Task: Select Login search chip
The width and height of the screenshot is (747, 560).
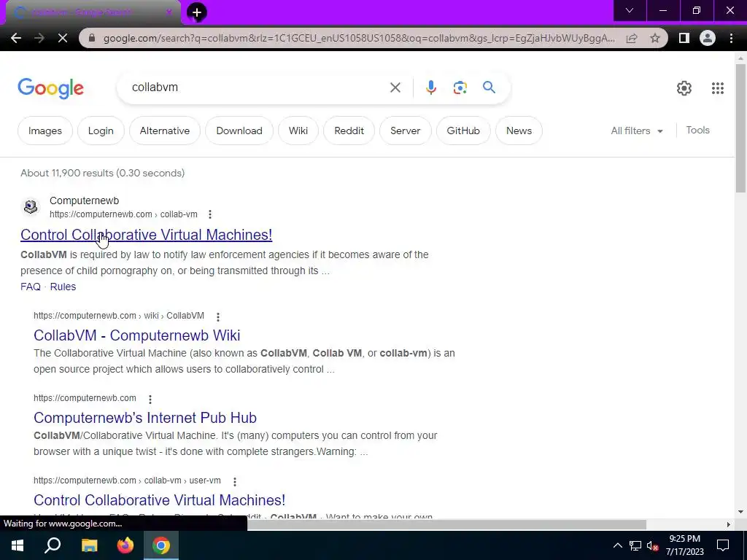Action: tap(101, 131)
